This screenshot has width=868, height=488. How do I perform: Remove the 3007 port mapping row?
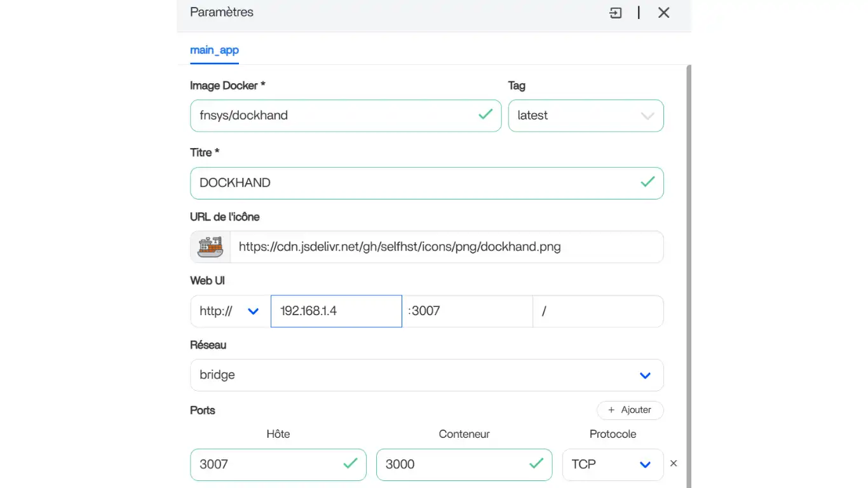tap(674, 464)
